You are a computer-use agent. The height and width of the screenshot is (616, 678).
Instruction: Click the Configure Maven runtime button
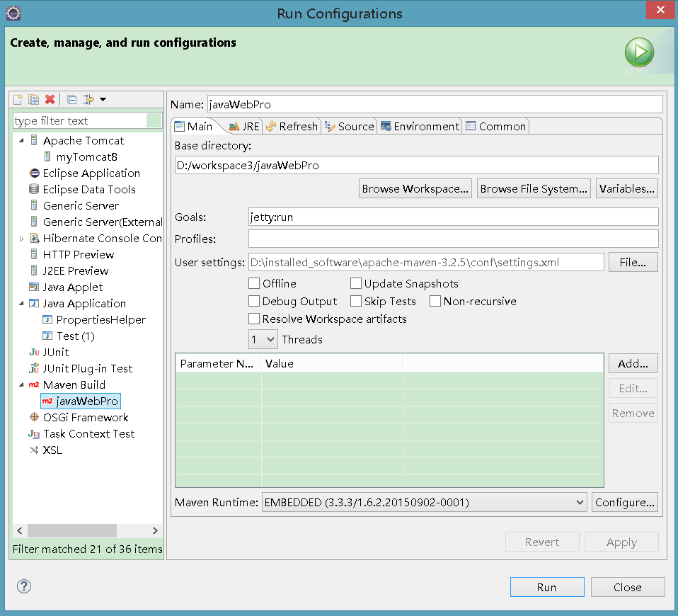pos(625,502)
